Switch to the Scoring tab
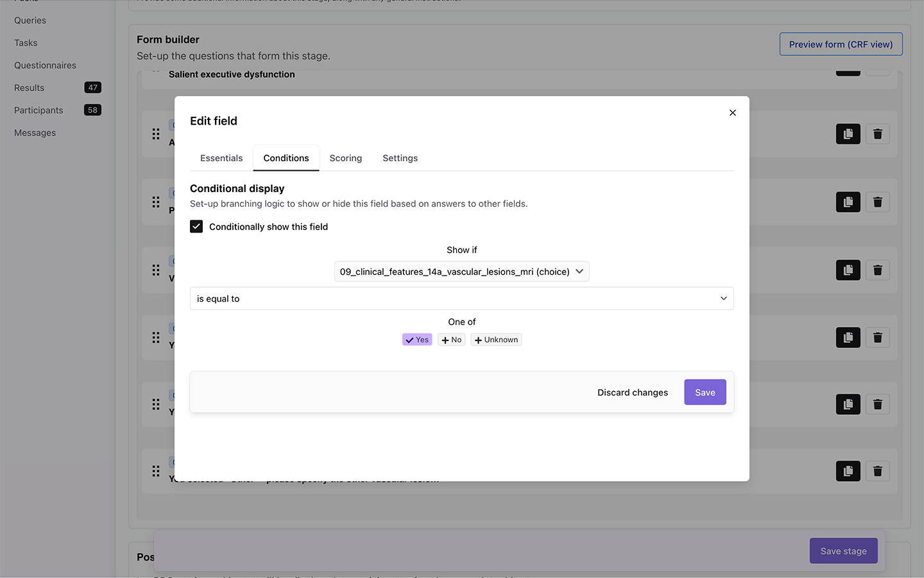This screenshot has height=578, width=924. coord(346,158)
